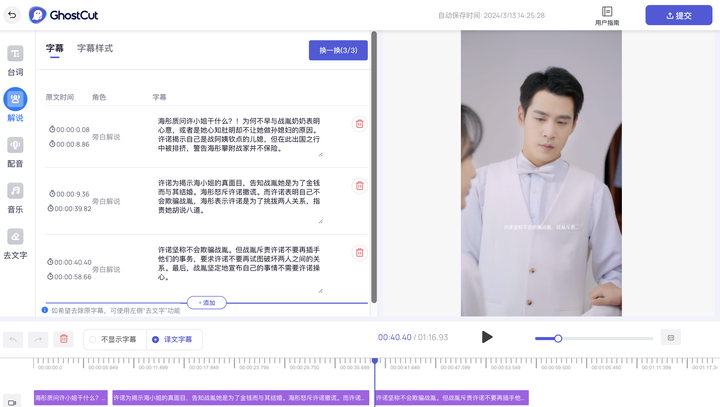This screenshot has width=720, height=407.
Task: Switch to the 字幕样式 tab
Action: coord(95,48)
